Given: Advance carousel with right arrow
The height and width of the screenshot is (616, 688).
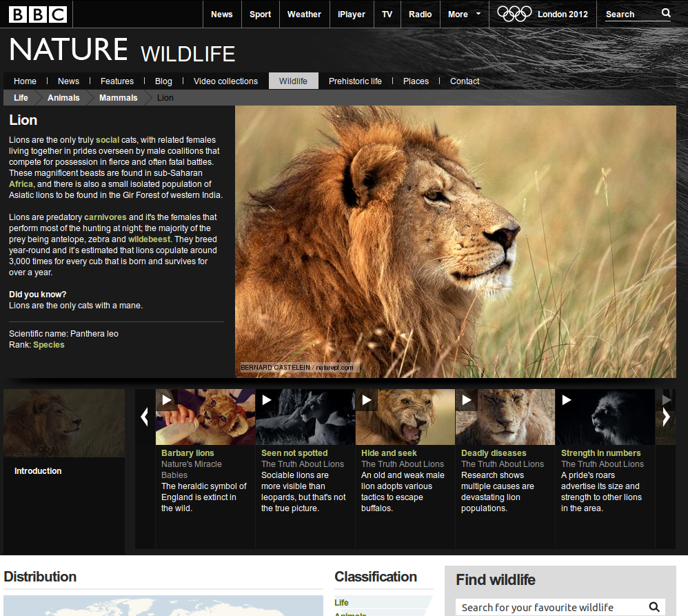Looking at the screenshot, I should 666,417.
